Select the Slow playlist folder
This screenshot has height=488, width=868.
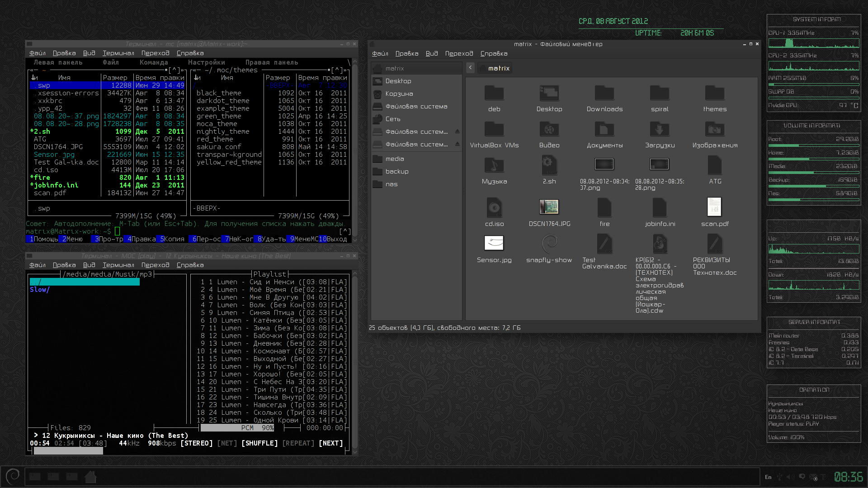coord(39,289)
